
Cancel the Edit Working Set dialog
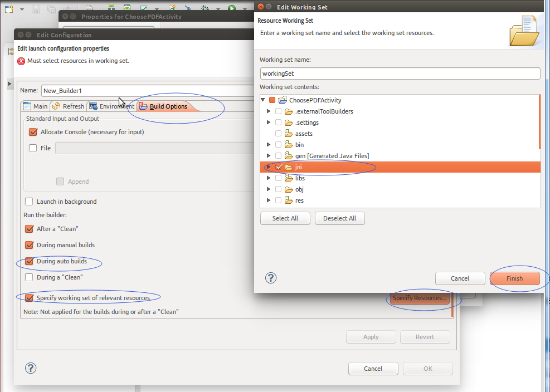(460, 278)
